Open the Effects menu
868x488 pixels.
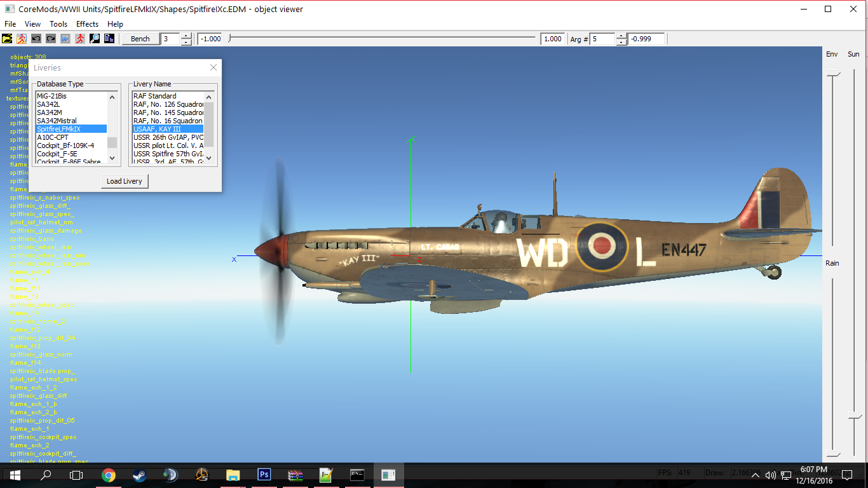click(x=87, y=24)
